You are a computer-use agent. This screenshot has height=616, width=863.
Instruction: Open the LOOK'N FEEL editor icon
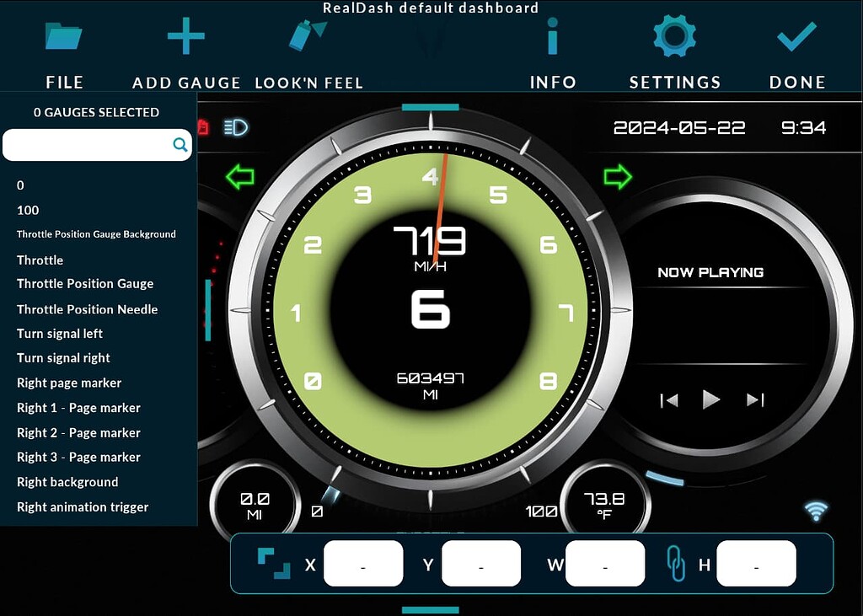(x=303, y=37)
